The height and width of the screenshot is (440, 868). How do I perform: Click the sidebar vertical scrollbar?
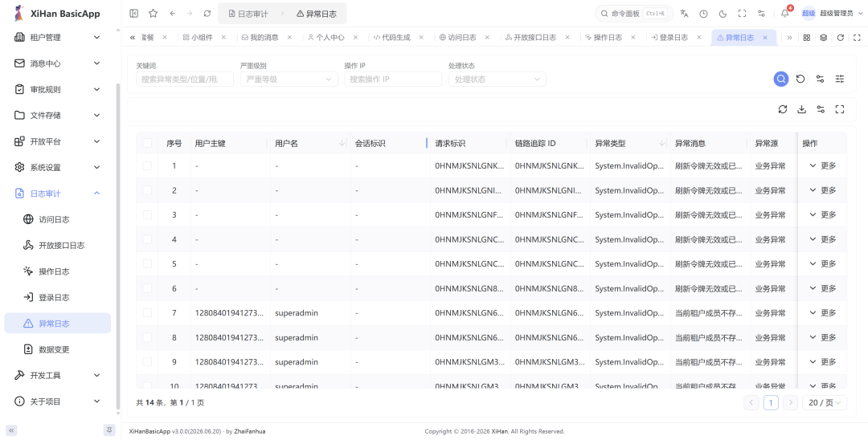117,246
